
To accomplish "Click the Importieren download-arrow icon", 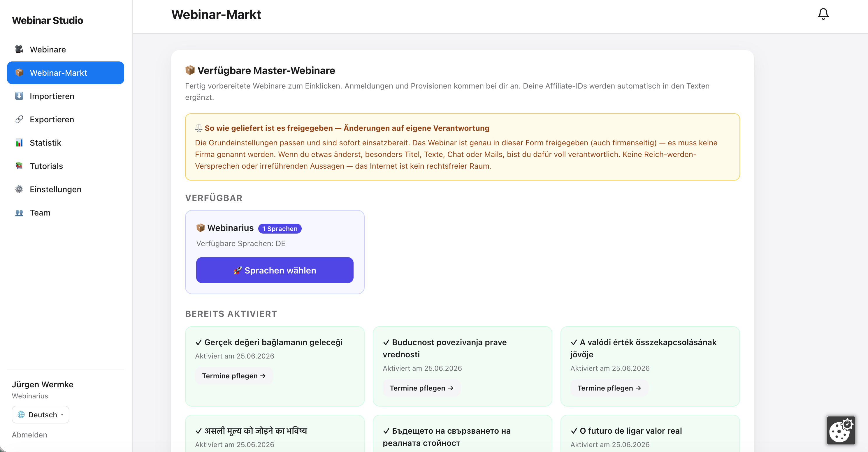I will coord(19,96).
